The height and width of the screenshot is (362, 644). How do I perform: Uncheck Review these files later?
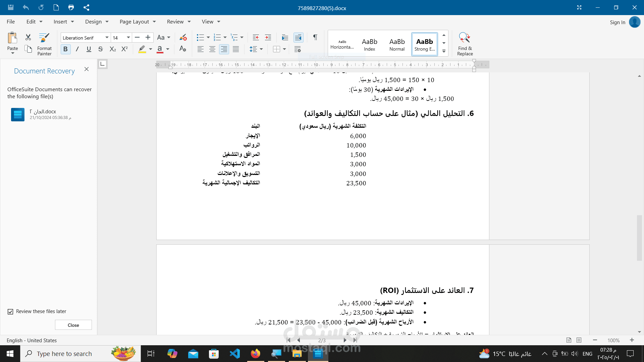click(x=10, y=312)
